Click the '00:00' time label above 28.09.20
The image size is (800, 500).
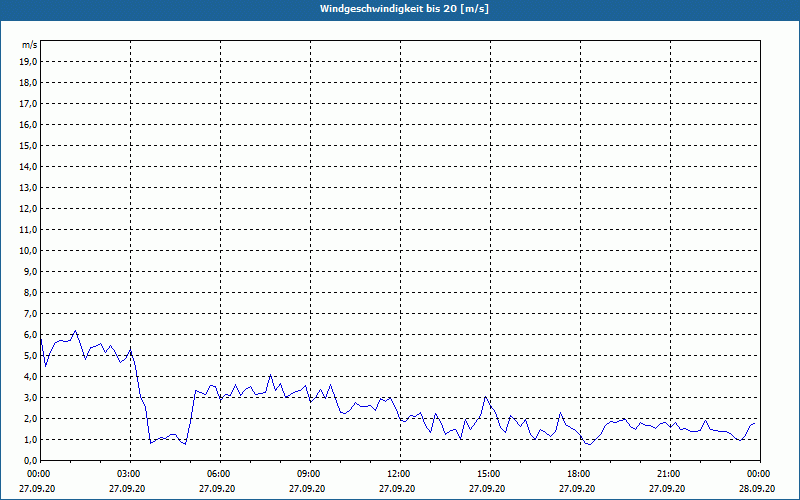pyautogui.click(x=758, y=474)
